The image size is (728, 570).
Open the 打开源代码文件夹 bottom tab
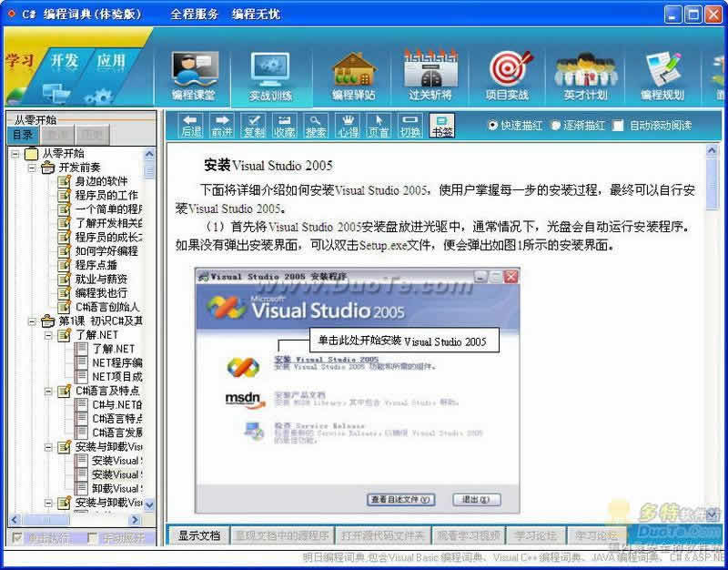pos(382,535)
